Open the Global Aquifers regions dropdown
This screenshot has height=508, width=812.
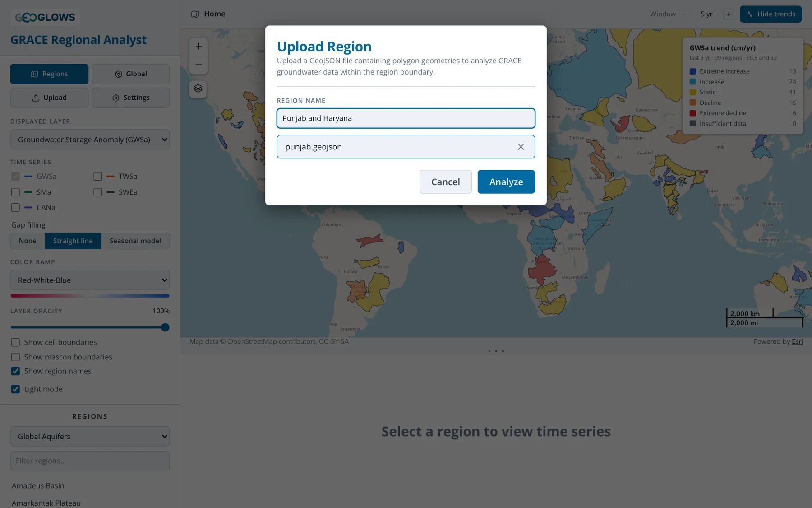coord(90,437)
